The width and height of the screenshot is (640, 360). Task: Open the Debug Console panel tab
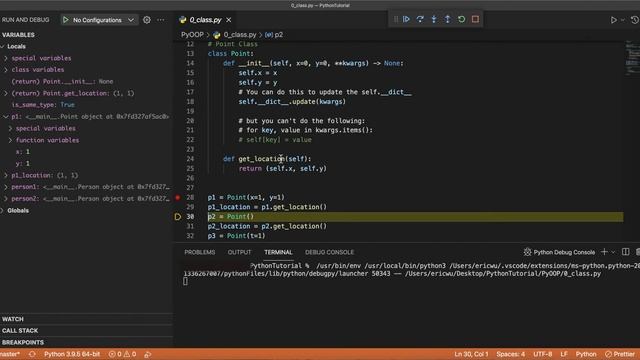click(x=329, y=252)
